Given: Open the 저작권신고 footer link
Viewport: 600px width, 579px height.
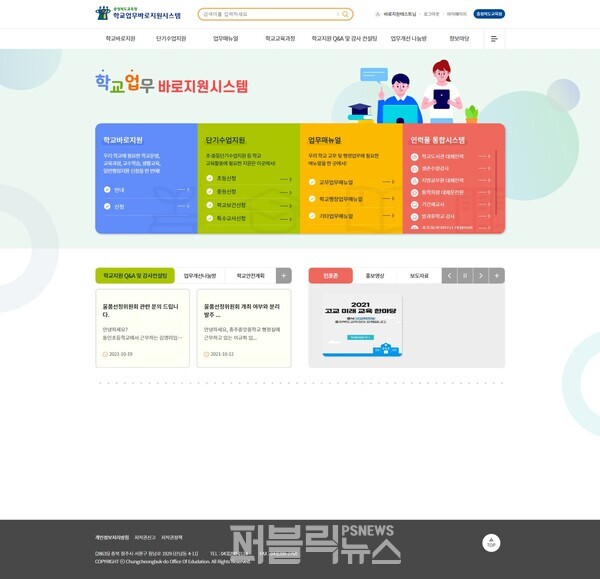Looking at the screenshot, I should [x=145, y=538].
